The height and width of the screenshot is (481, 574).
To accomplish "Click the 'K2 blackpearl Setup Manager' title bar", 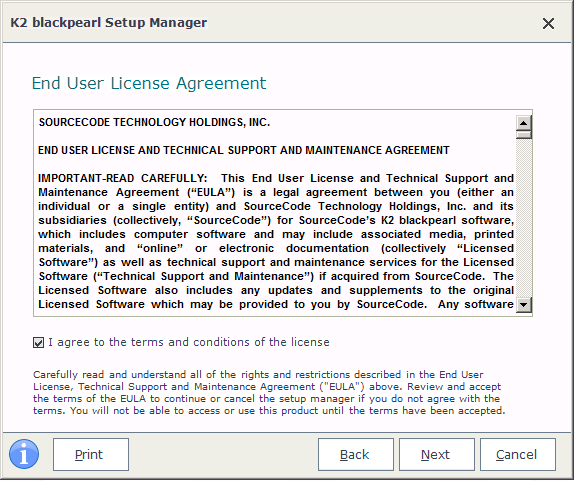I will [x=109, y=23].
